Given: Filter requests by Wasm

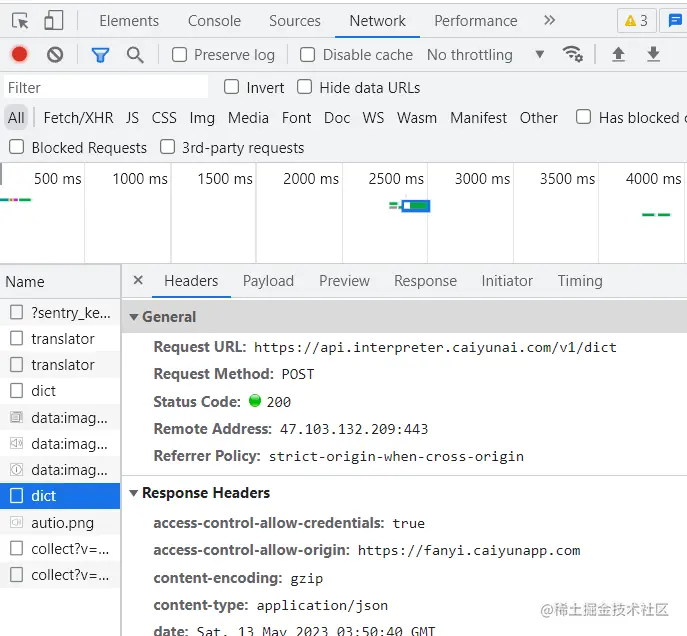Looking at the screenshot, I should coord(417,117).
